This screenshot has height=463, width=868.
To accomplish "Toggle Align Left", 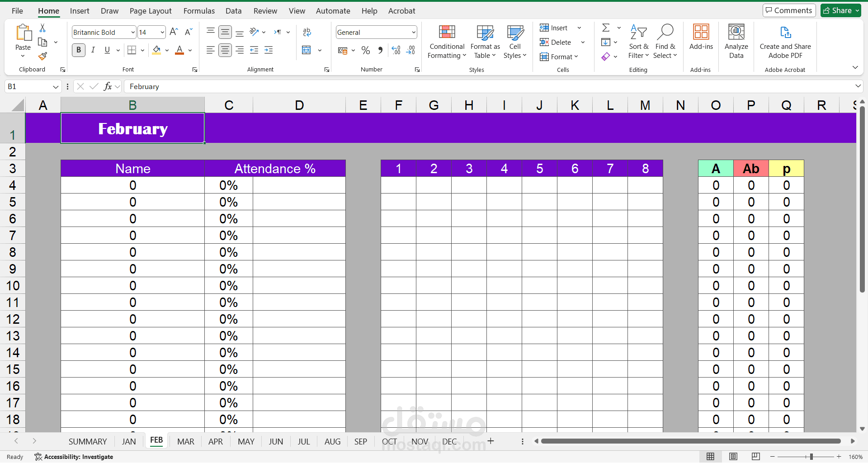I will click(210, 50).
